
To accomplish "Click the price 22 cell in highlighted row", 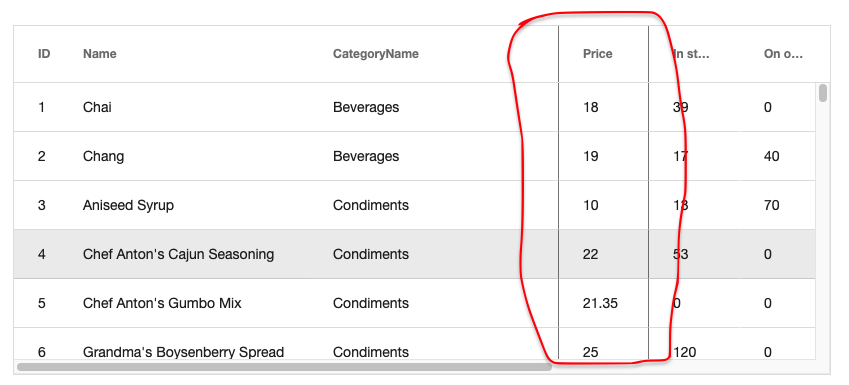I will pos(591,254).
